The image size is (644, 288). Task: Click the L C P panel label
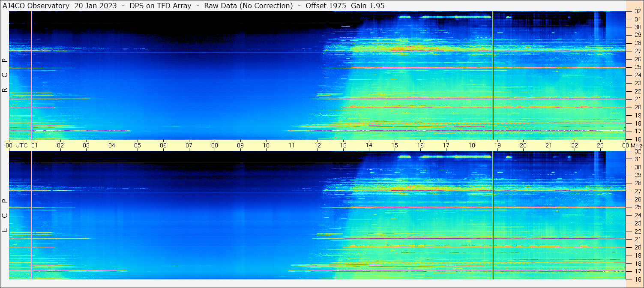coord(5,215)
